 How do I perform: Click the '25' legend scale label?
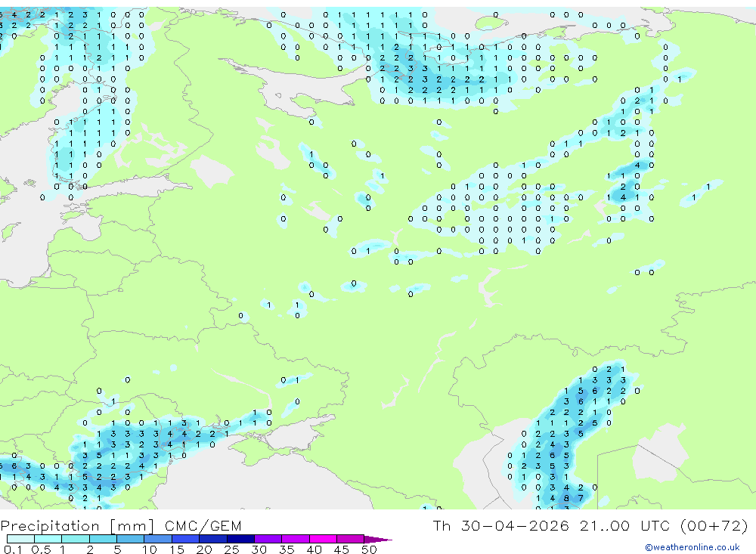(x=231, y=549)
